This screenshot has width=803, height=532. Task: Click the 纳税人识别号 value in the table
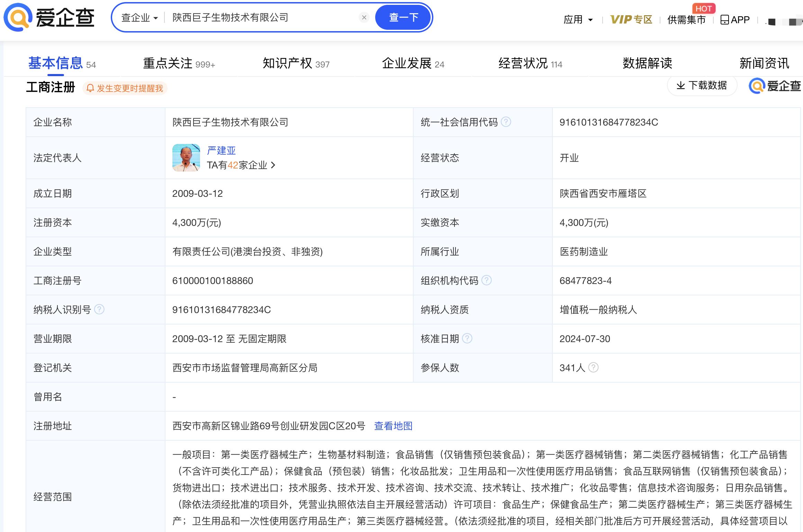[222, 310]
